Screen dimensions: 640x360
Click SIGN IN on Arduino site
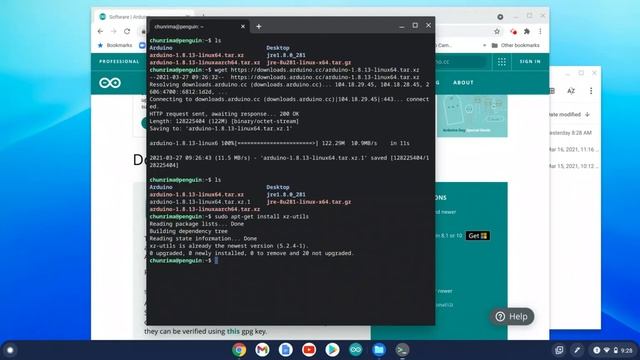pos(530,62)
